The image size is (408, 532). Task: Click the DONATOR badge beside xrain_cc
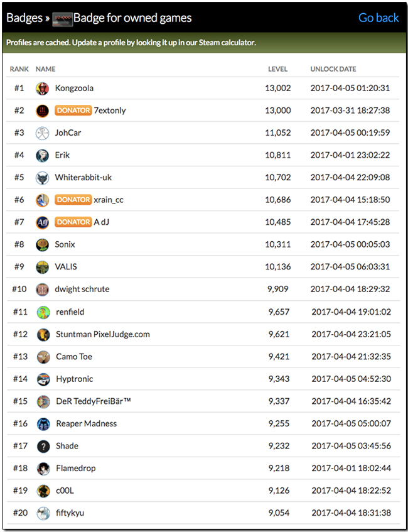tap(73, 200)
